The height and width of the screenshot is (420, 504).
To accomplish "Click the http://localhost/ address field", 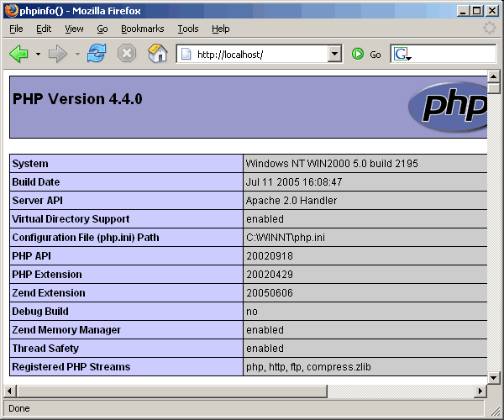I will (x=259, y=55).
